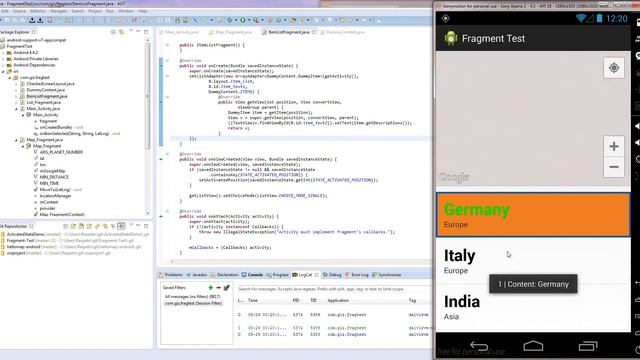
Task: Collapse the com.gis.fragtest package
Action: click(x=10, y=78)
